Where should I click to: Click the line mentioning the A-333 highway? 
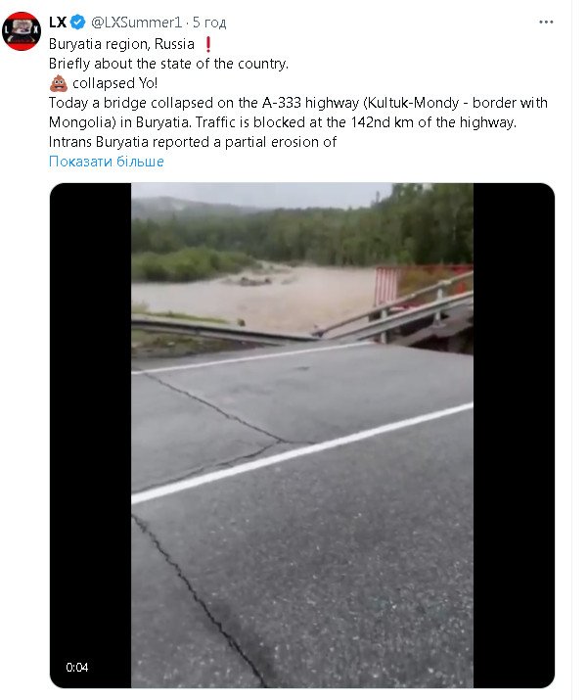298,103
